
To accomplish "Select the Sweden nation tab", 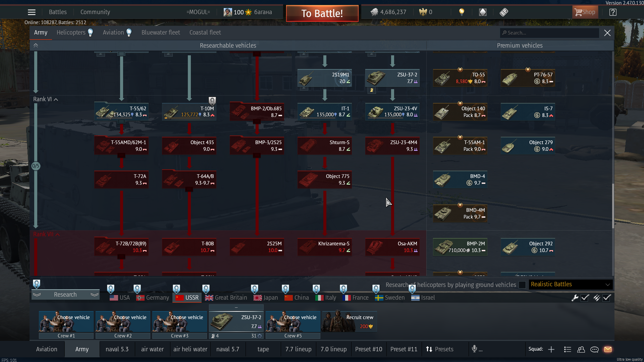I will (x=390, y=298).
